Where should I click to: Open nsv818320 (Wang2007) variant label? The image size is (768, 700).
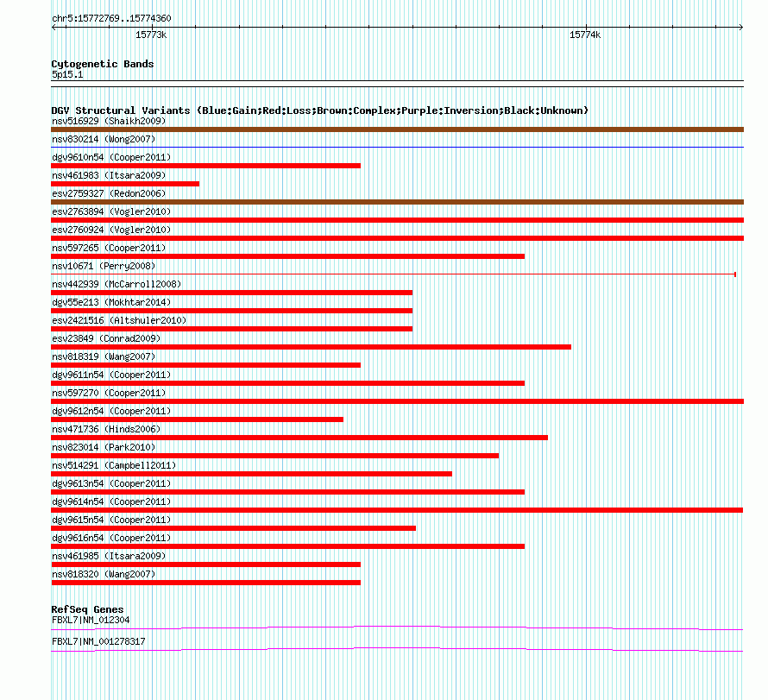tap(104, 574)
